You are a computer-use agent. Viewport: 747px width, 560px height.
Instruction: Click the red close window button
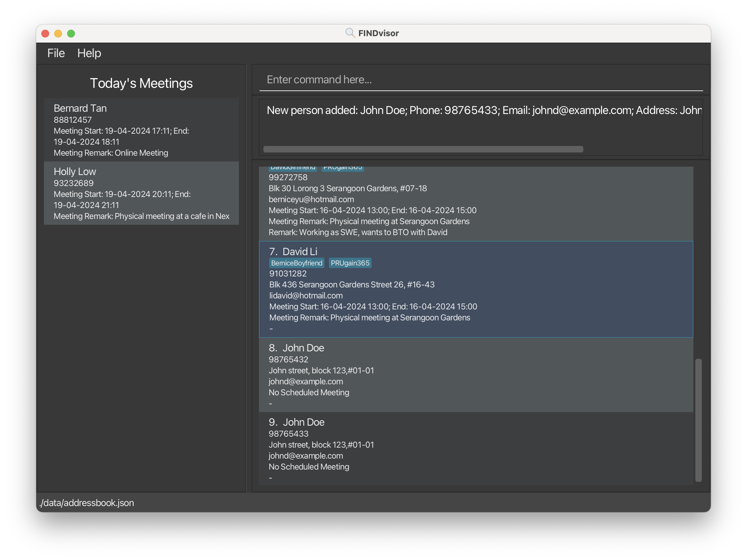coord(45,34)
